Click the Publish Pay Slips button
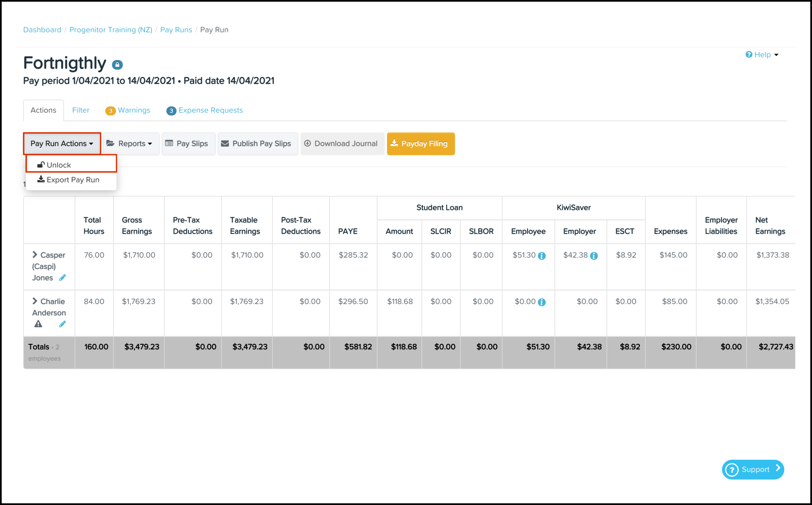 pyautogui.click(x=257, y=144)
